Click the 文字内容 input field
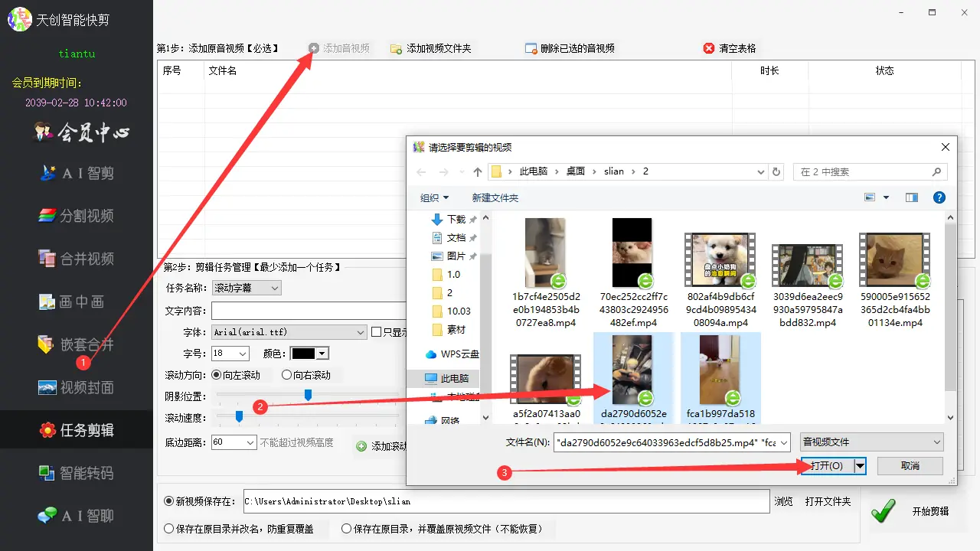Viewport: 980px width, 551px height. tap(309, 311)
